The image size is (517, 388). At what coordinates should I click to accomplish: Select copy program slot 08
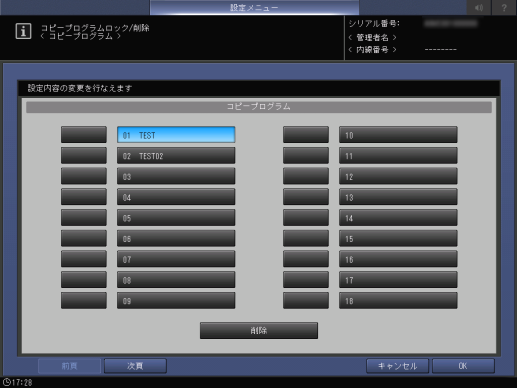point(176,280)
